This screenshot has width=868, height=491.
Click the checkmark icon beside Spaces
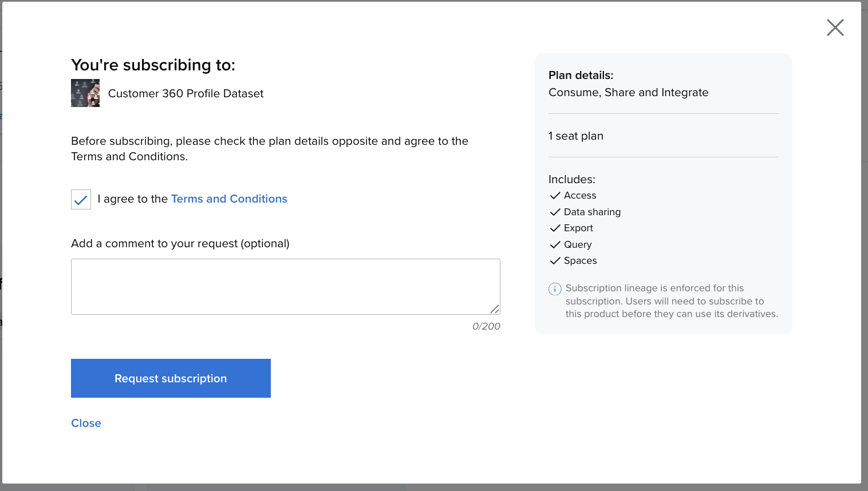coord(555,261)
